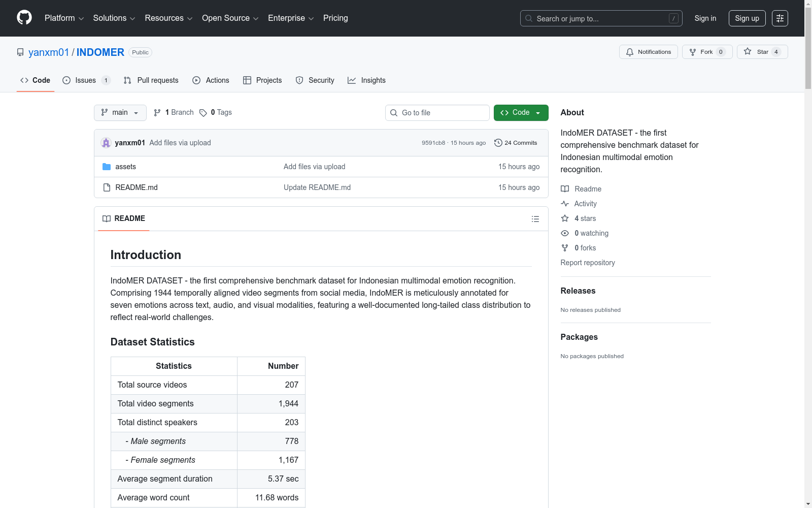Open the README outline icon
This screenshot has height=508, width=812.
tap(535, 219)
